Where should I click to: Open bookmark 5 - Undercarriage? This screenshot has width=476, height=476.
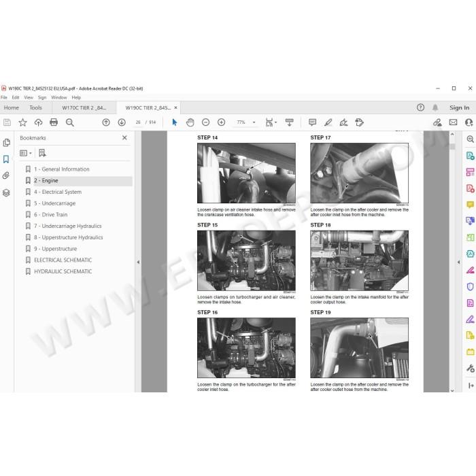pos(54,203)
